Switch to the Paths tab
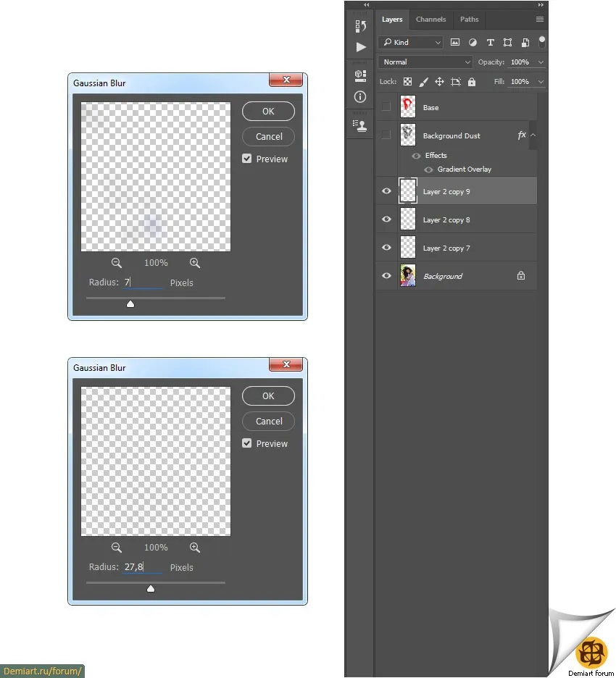The height and width of the screenshot is (678, 616). [470, 20]
